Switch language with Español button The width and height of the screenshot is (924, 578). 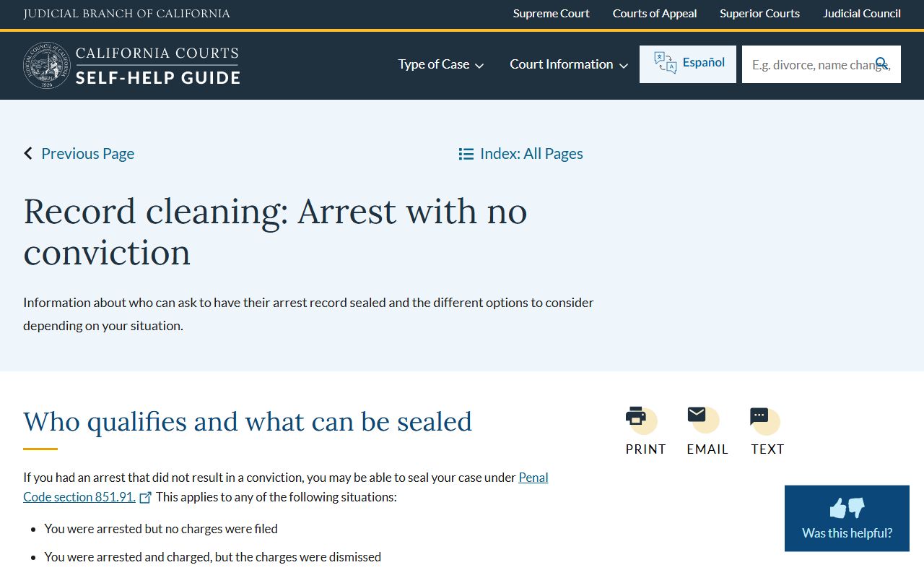coord(688,64)
